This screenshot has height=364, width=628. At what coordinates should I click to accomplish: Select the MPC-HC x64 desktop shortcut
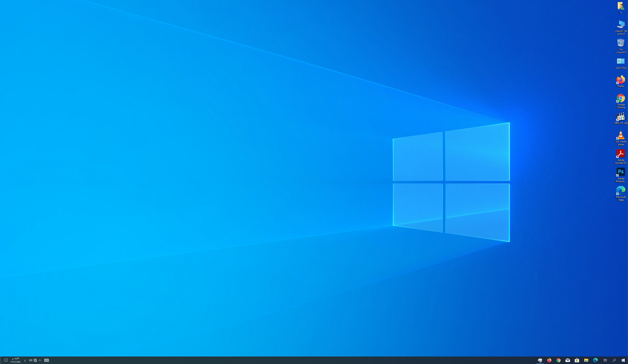(x=620, y=119)
